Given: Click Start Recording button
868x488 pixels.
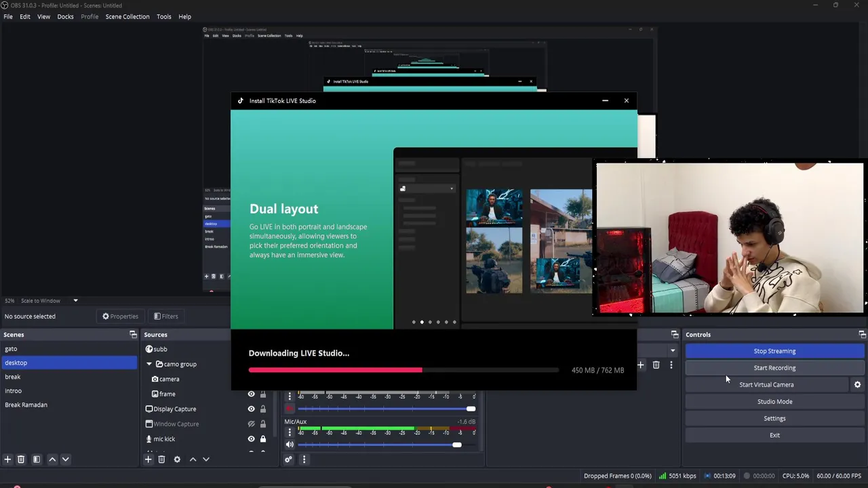Looking at the screenshot, I should (x=774, y=368).
